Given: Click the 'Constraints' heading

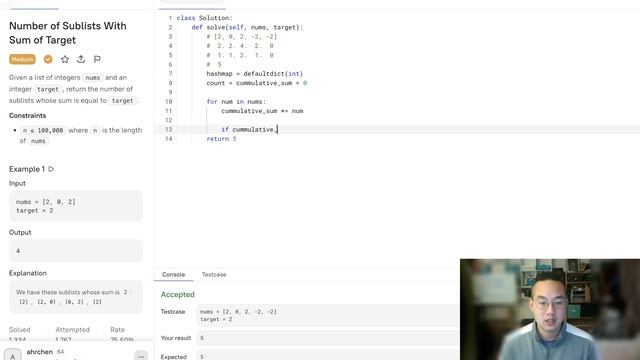Looking at the screenshot, I should click(27, 116).
